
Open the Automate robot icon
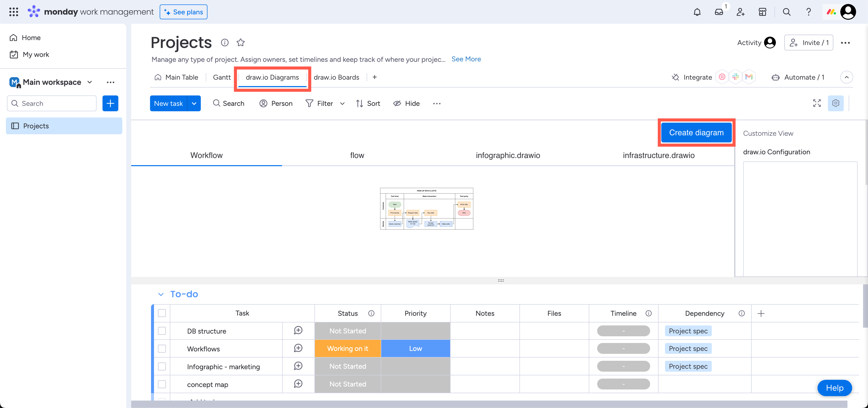tap(776, 77)
